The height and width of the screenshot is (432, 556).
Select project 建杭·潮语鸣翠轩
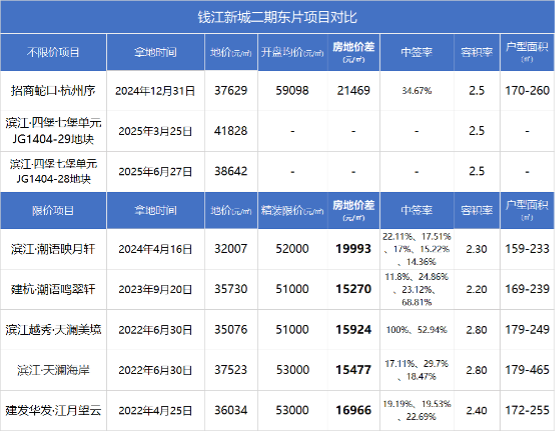tap(53, 289)
